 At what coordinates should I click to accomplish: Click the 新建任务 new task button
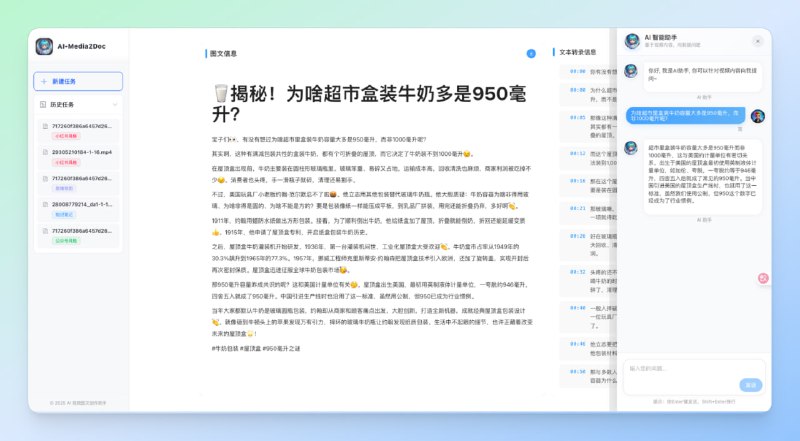click(x=78, y=82)
